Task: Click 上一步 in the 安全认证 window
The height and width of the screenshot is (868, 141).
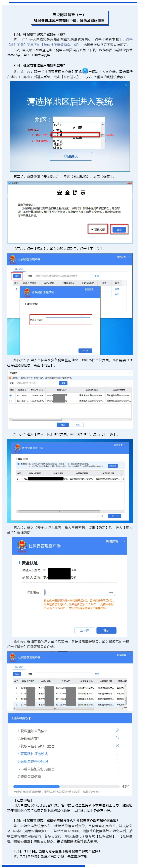Action: tap(84, 630)
